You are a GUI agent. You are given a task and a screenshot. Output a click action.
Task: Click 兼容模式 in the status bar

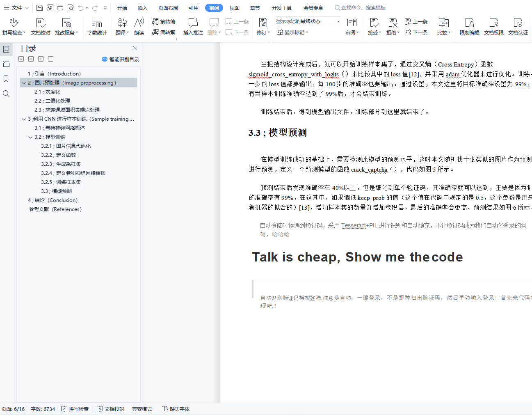142,409
